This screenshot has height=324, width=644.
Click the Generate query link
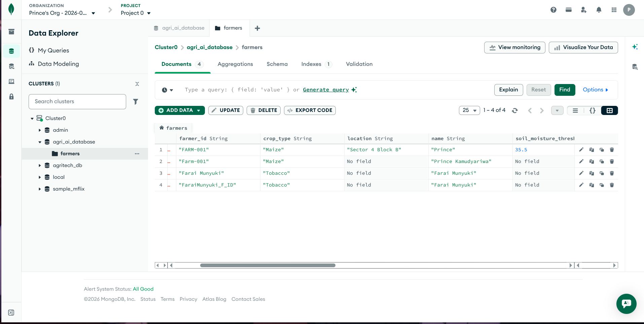point(326,90)
